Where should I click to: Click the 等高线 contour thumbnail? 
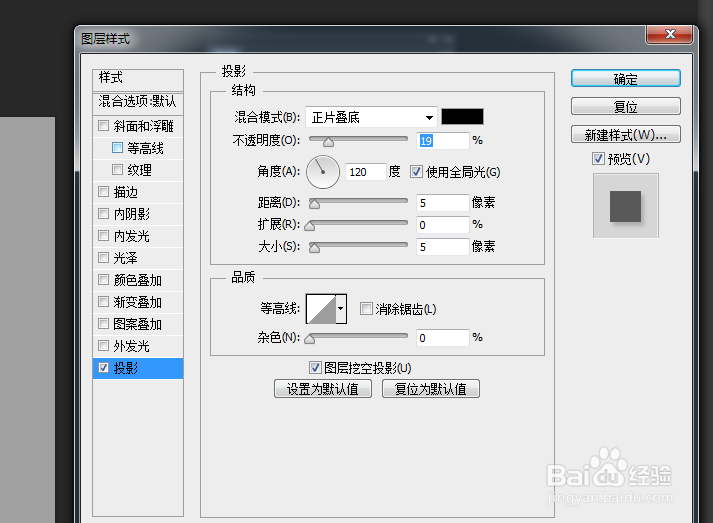click(321, 309)
